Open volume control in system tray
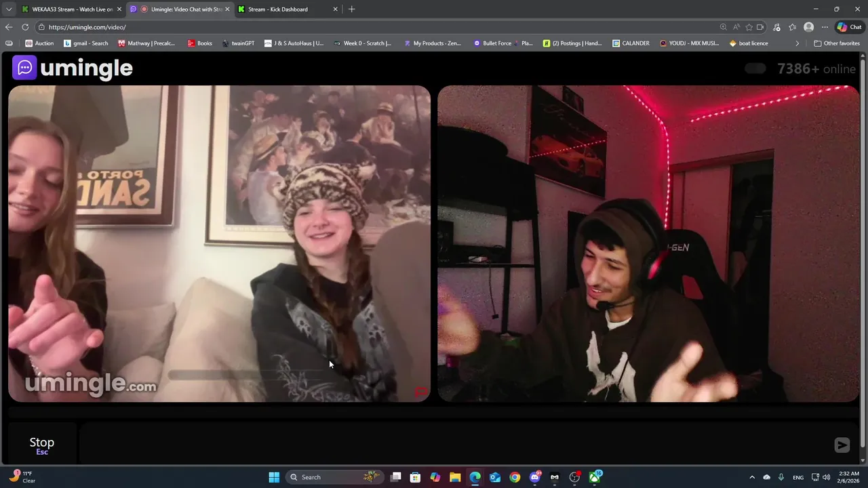 tap(826, 477)
